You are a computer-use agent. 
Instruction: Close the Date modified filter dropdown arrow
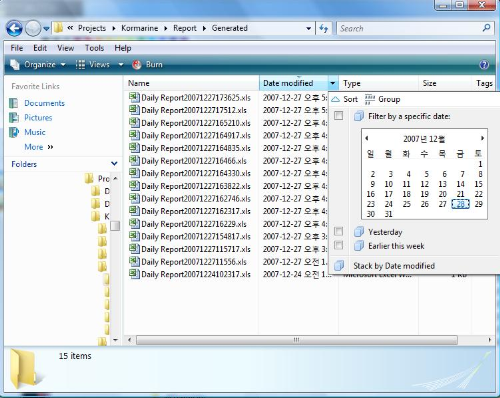coord(333,83)
